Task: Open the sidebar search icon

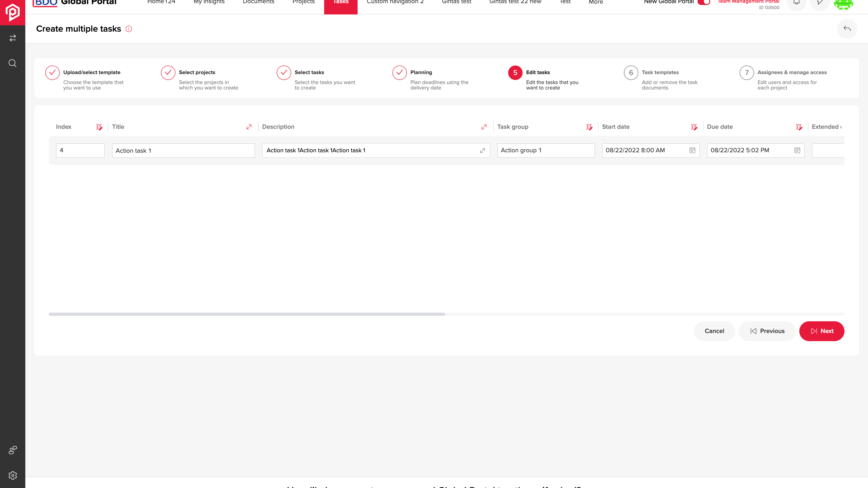Action: 12,63
